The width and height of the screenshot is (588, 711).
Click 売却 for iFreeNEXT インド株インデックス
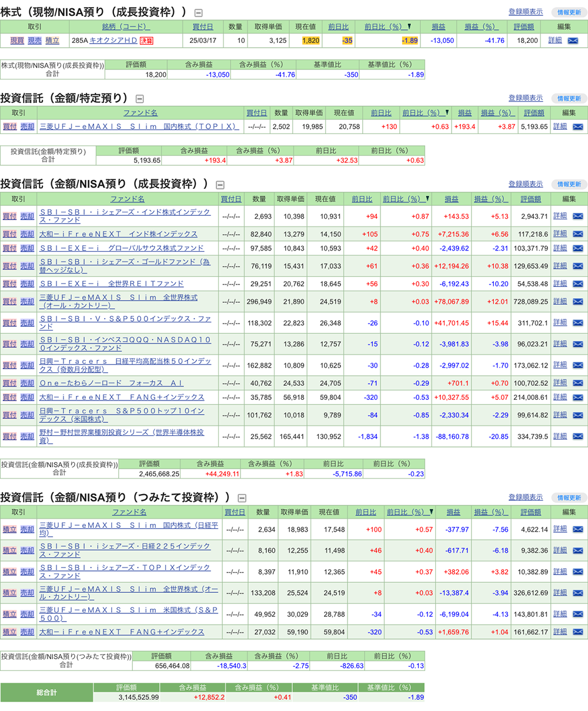[x=28, y=234]
